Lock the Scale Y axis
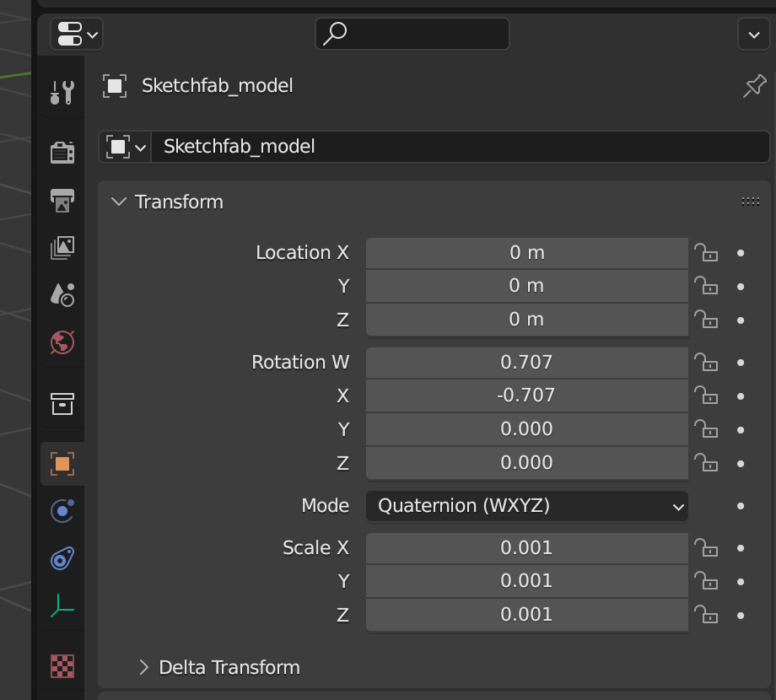Viewport: 776px width, 700px height. [706, 581]
